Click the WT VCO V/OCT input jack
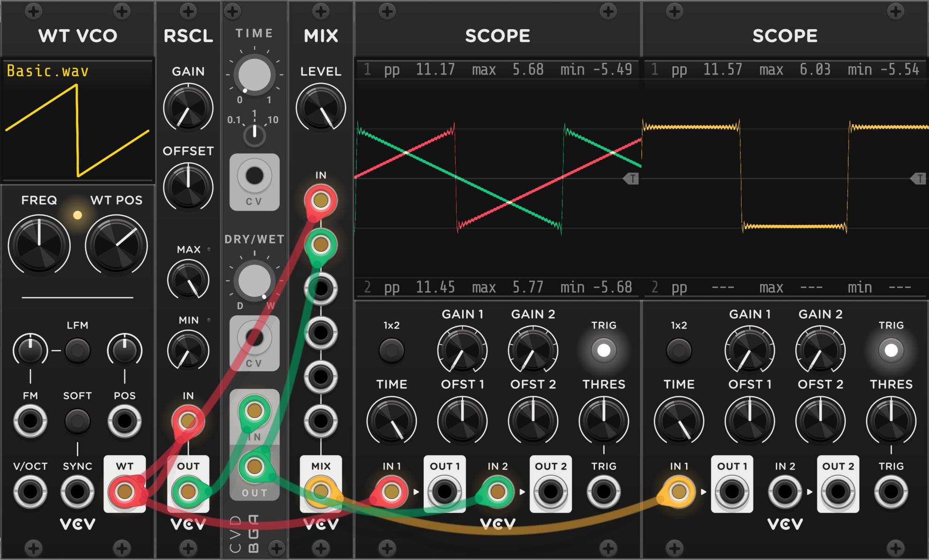Viewport: 929px width, 560px height. click(x=30, y=492)
